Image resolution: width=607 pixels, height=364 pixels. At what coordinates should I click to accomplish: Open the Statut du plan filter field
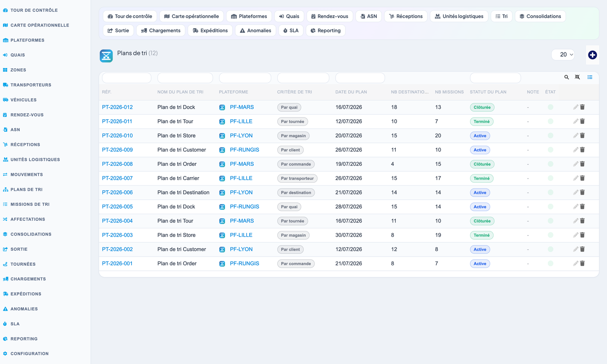(x=495, y=78)
